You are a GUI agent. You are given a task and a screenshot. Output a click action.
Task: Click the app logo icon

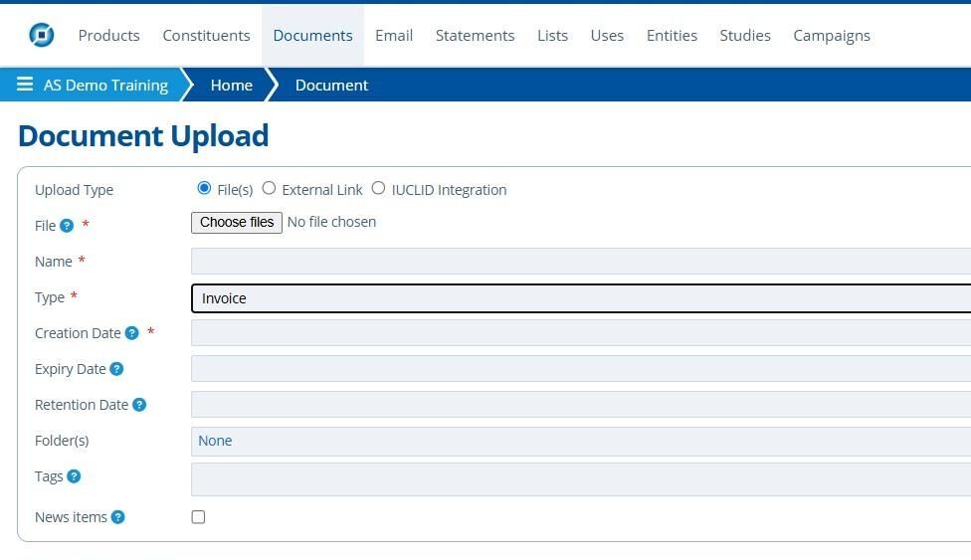pyautogui.click(x=42, y=35)
